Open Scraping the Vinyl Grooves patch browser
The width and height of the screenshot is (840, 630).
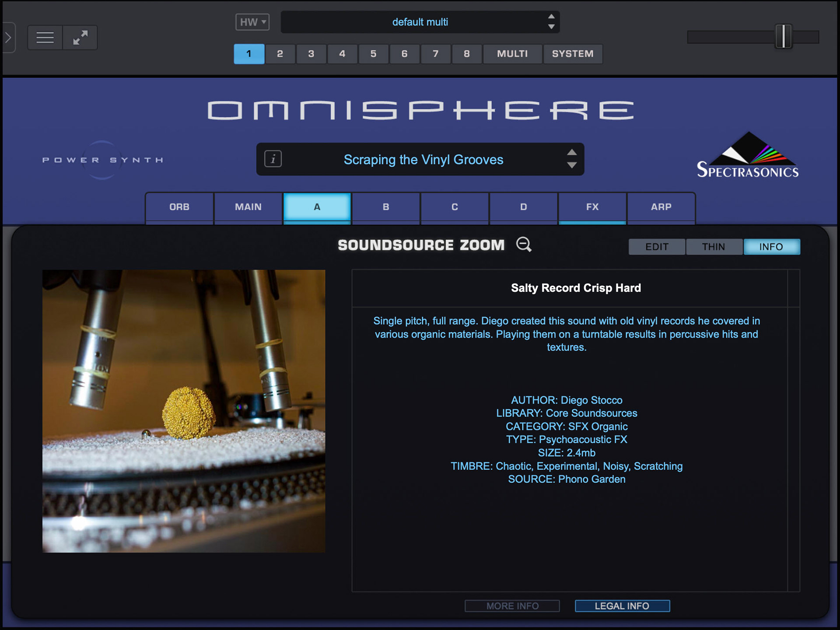[423, 160]
